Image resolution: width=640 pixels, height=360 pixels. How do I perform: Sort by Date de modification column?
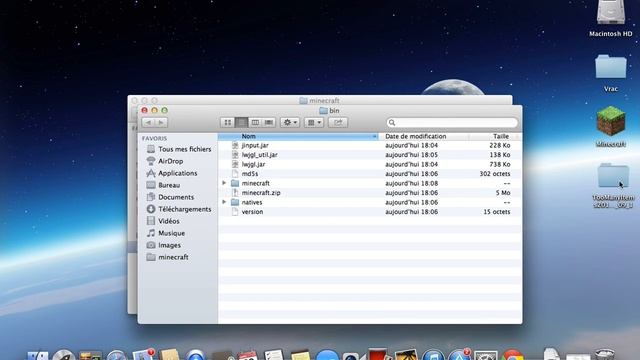pos(423,136)
